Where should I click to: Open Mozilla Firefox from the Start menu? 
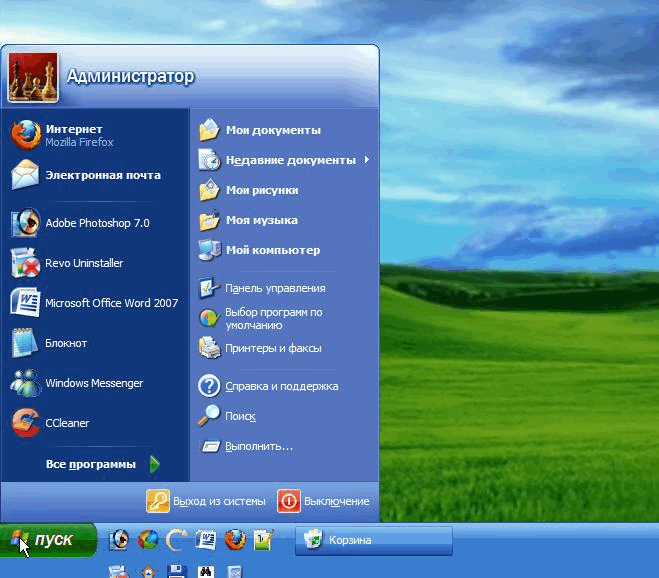[x=79, y=135]
